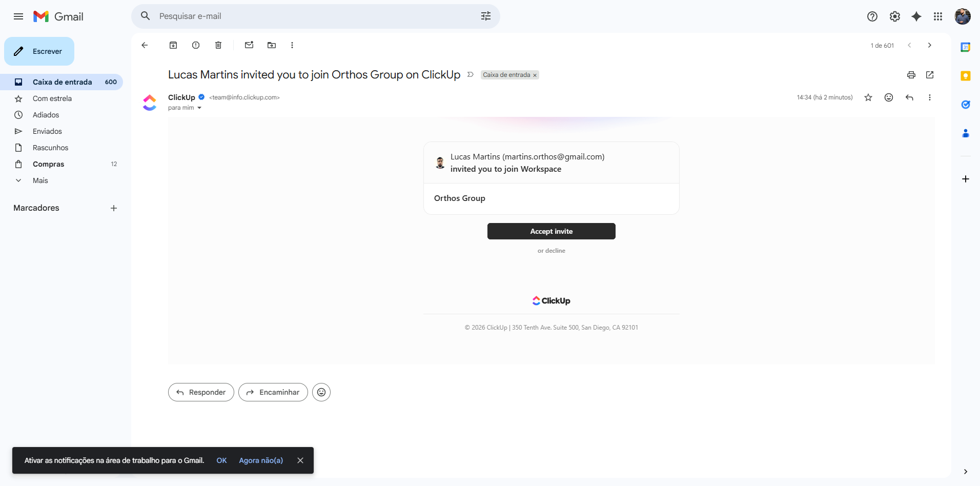The width and height of the screenshot is (980, 486).
Task: Go to the Rascunhos folder
Action: (x=50, y=148)
